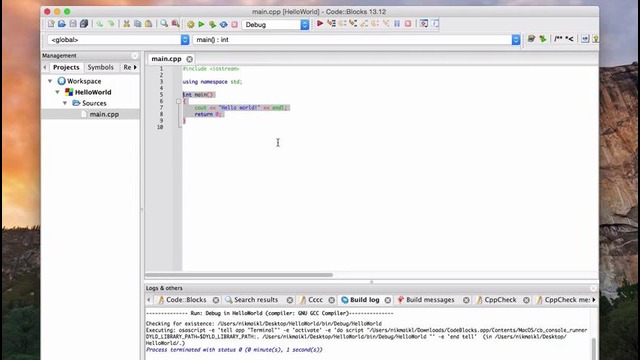Click the doxygen line comment icon
The image size is (640, 360).
pyautogui.click(x=569, y=39)
